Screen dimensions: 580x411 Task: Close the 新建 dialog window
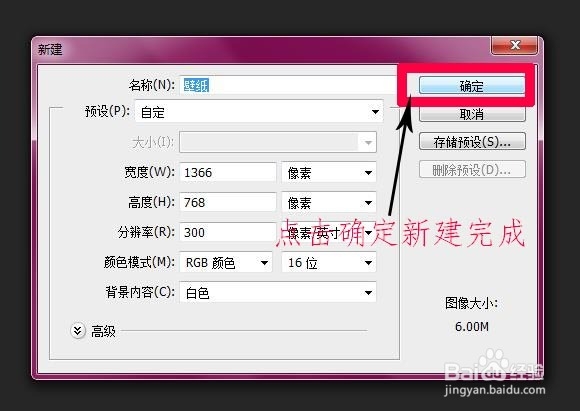point(515,46)
